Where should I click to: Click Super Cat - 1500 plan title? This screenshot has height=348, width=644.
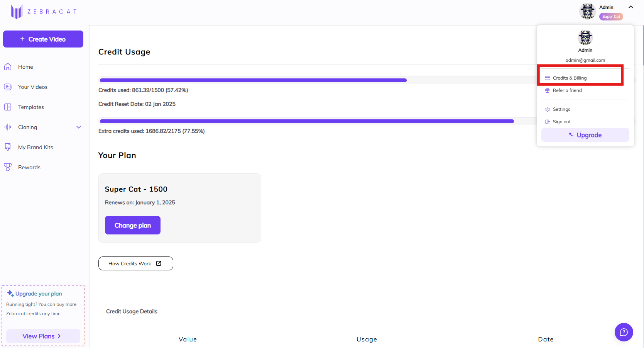(x=136, y=189)
